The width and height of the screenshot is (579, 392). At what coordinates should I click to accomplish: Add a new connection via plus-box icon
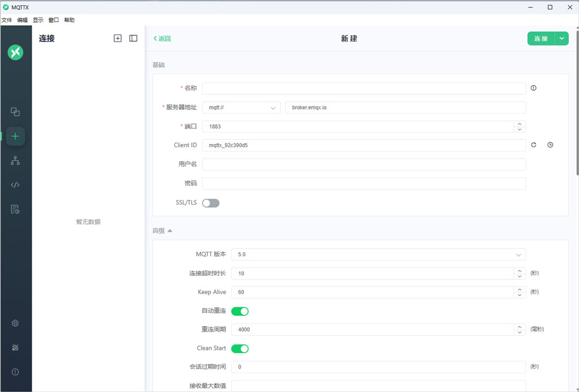[117, 39]
